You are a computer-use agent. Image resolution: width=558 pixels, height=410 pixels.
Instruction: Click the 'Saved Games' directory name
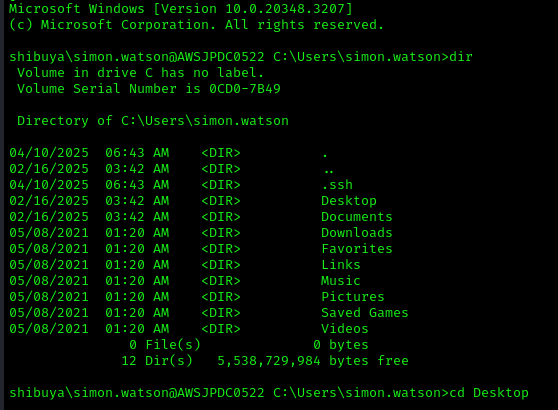coord(365,313)
